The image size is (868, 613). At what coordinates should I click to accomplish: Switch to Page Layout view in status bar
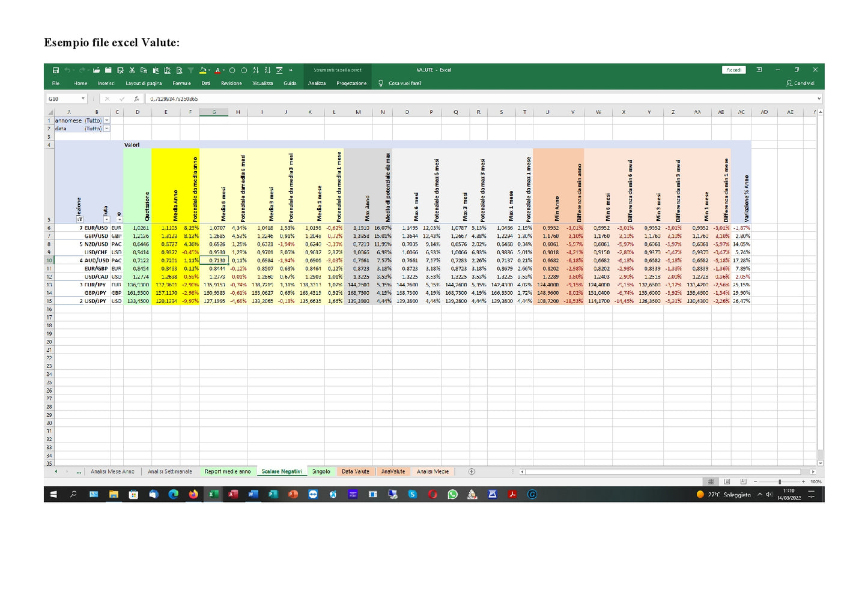[x=727, y=482]
